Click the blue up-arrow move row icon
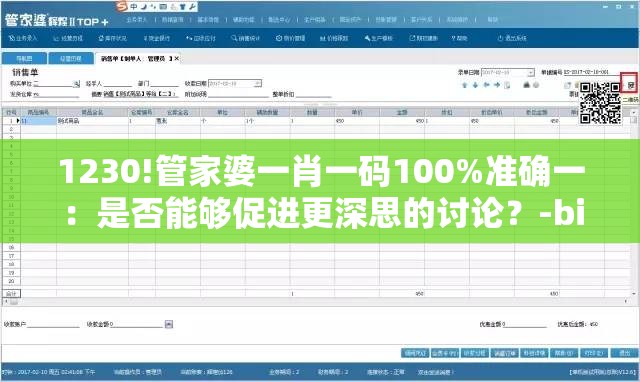640x382 pixels. click(x=464, y=85)
